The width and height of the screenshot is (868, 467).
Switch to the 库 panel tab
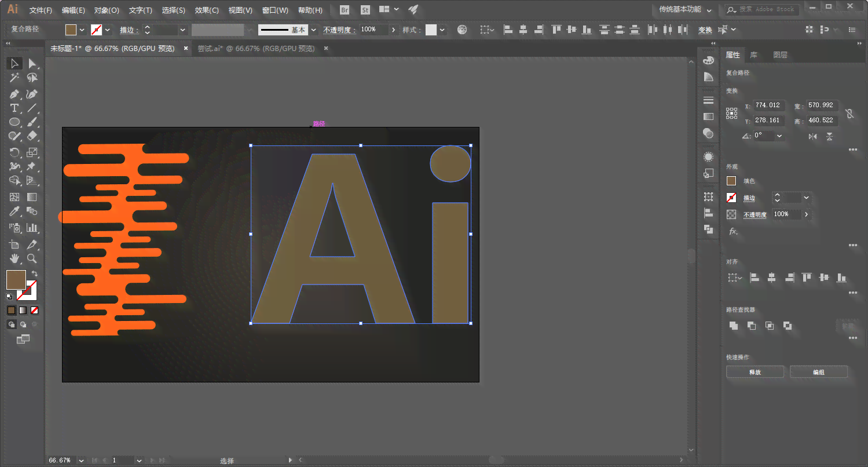753,55
